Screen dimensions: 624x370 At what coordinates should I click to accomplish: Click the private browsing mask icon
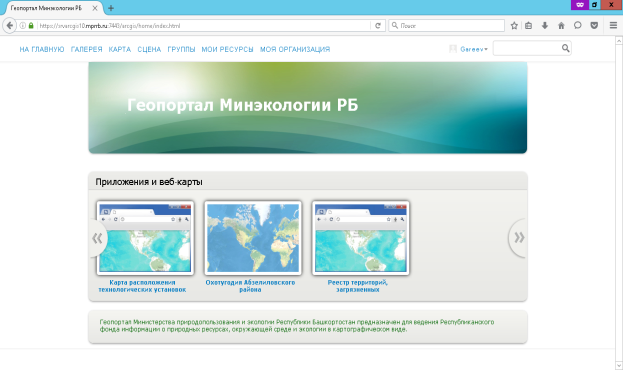pos(580,5)
